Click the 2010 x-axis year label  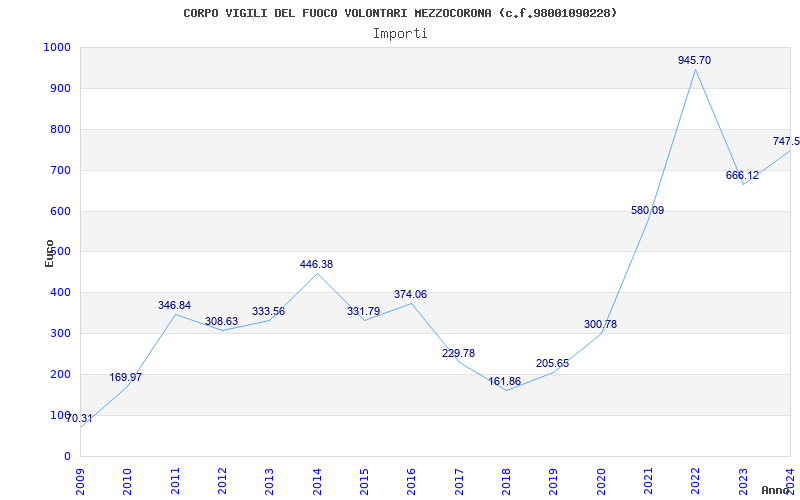pos(128,482)
